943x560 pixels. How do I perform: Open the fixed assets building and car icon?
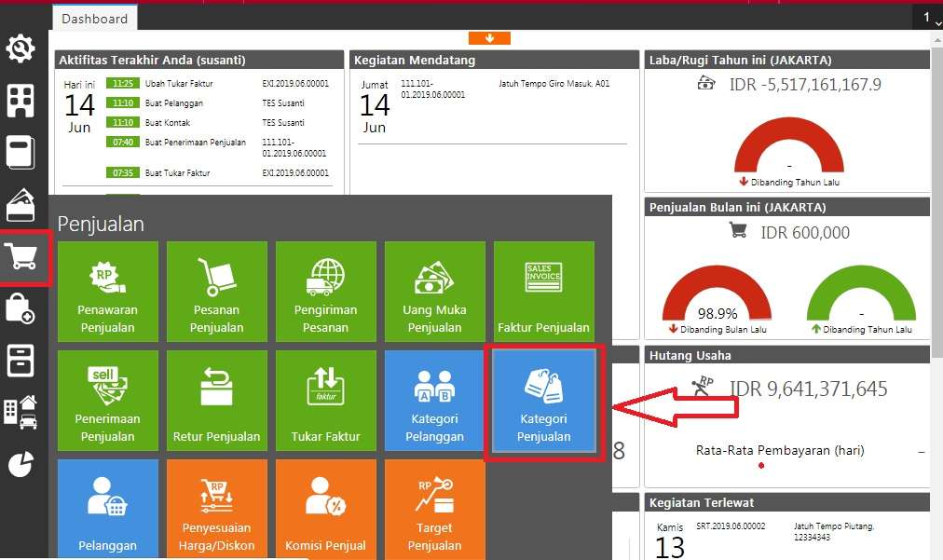(20, 413)
